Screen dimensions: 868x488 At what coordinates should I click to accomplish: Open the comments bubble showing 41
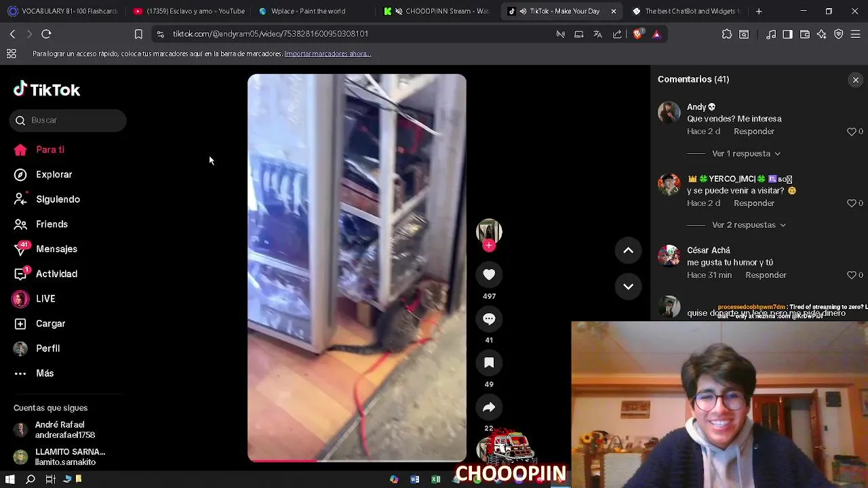click(489, 319)
